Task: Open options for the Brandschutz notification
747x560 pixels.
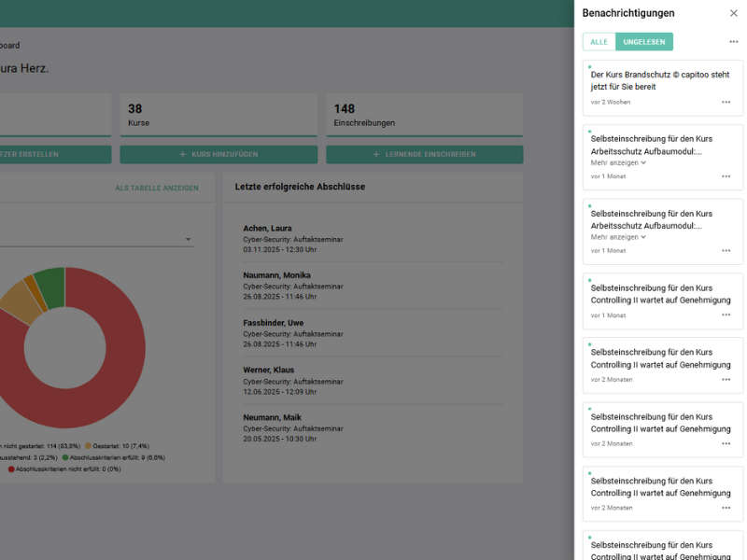Action: click(x=726, y=102)
